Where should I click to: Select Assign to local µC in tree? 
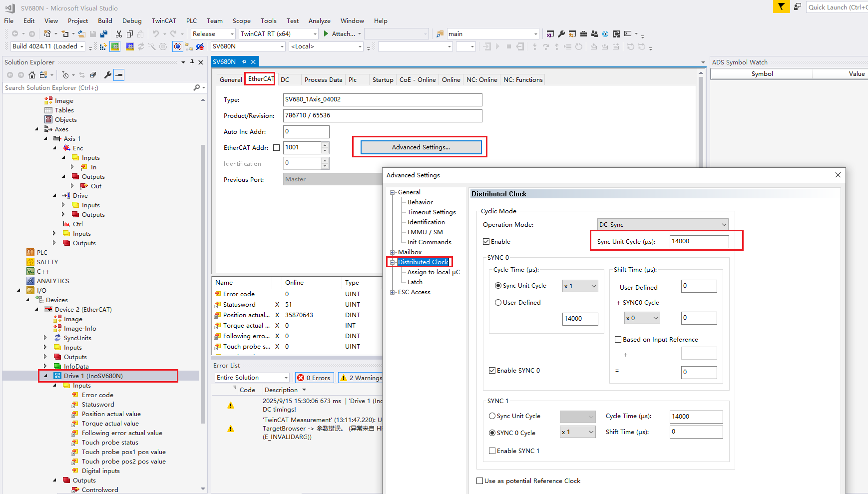point(434,272)
